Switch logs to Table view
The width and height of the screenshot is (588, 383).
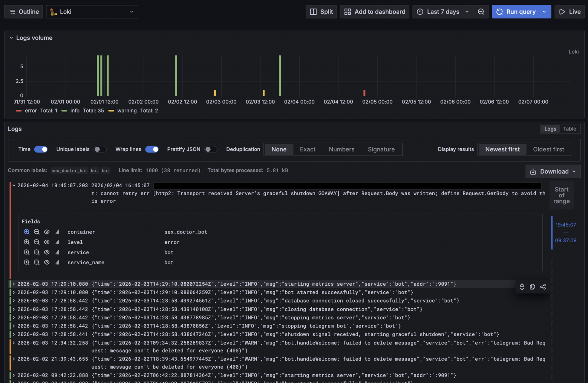pyautogui.click(x=570, y=129)
